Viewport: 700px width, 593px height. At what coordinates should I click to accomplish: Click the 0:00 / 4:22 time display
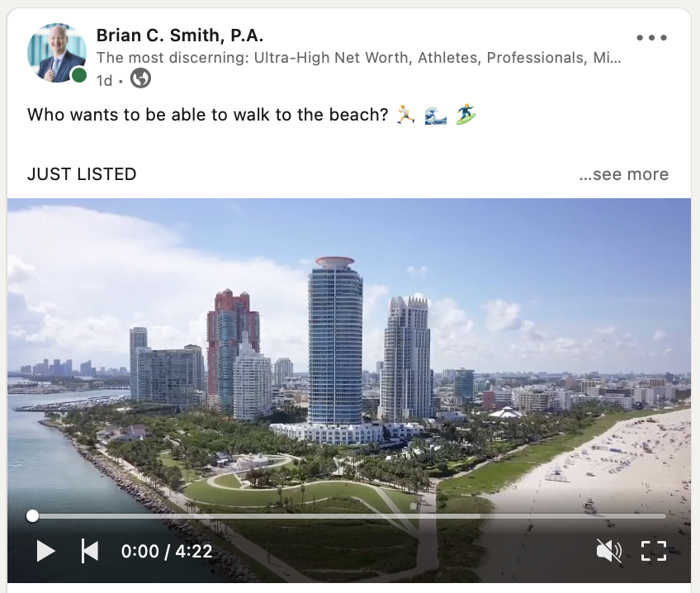167,551
